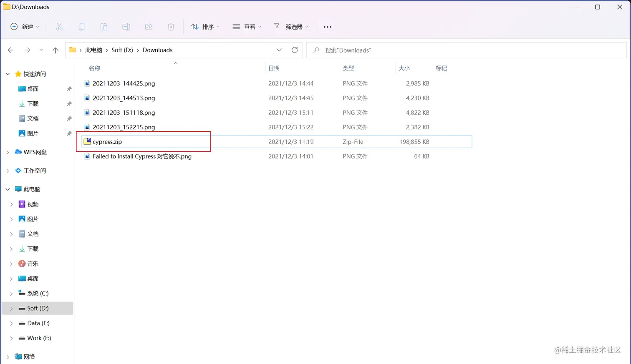This screenshot has height=364, width=631.
Task: Go back with the left arrow
Action: click(x=11, y=50)
